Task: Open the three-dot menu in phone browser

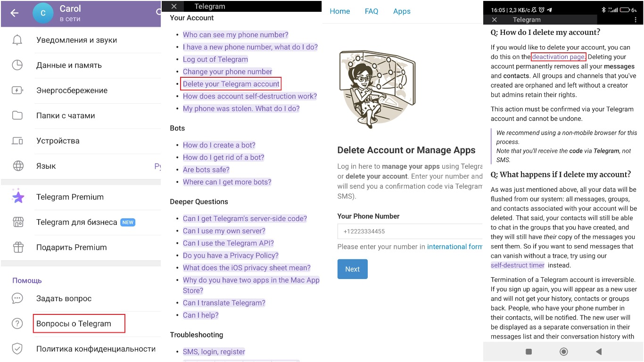Action: pos(636,20)
